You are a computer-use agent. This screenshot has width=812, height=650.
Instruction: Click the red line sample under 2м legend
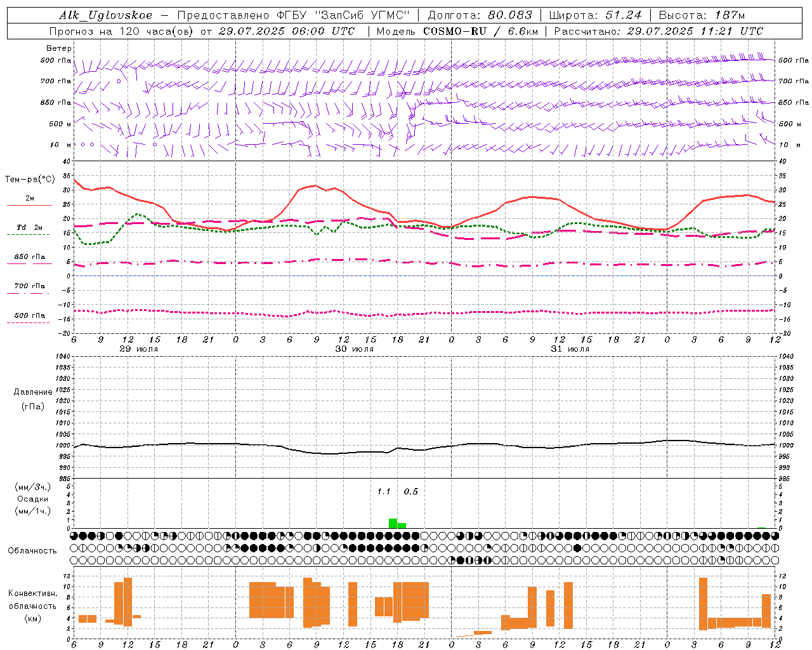point(29,205)
